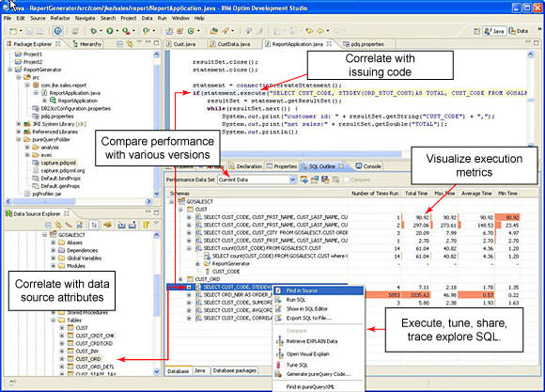Collapse the ReportGenerator project node
The width and height of the screenshot is (545, 392).
(x=9, y=70)
